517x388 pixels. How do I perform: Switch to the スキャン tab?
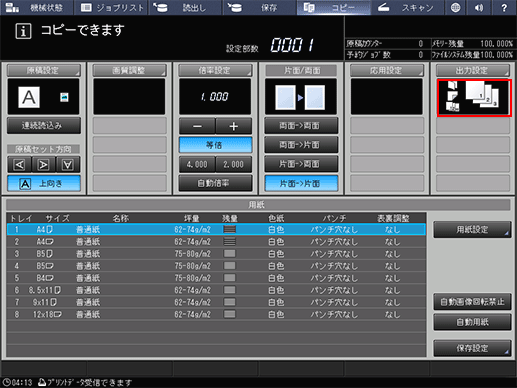pos(407,8)
